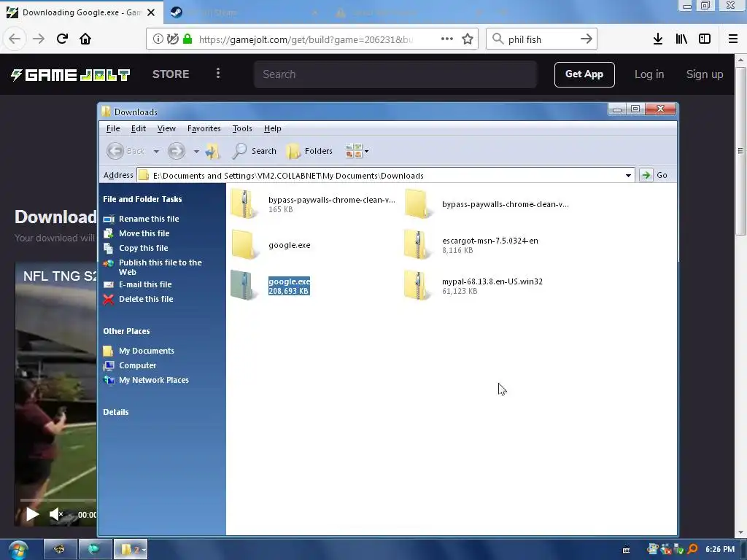Click the Get App button
Screen dimensions: 747x560
click(584, 74)
